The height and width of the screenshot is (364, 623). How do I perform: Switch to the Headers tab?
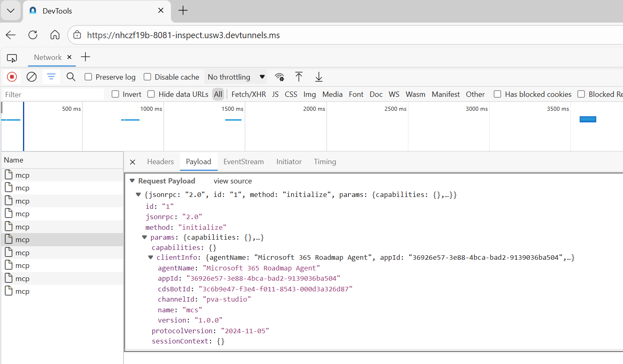click(x=160, y=162)
